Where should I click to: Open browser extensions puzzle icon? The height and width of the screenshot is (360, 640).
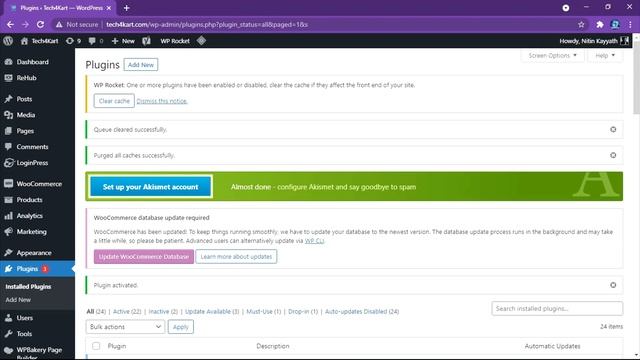click(x=600, y=24)
